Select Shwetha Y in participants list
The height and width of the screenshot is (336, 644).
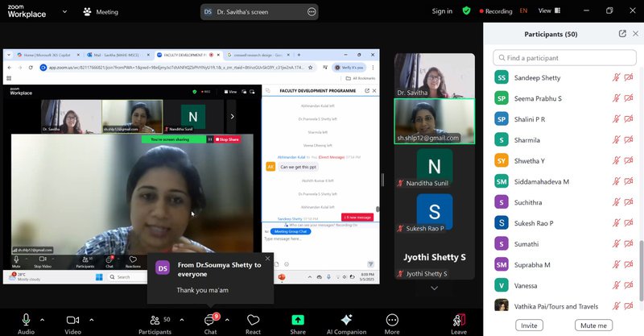565,160
